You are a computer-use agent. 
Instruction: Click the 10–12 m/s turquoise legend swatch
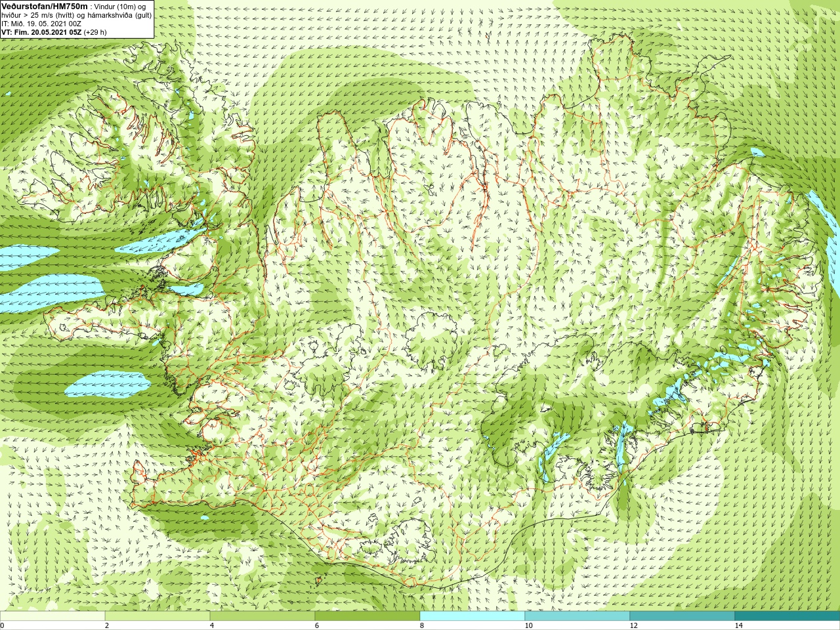click(577, 616)
